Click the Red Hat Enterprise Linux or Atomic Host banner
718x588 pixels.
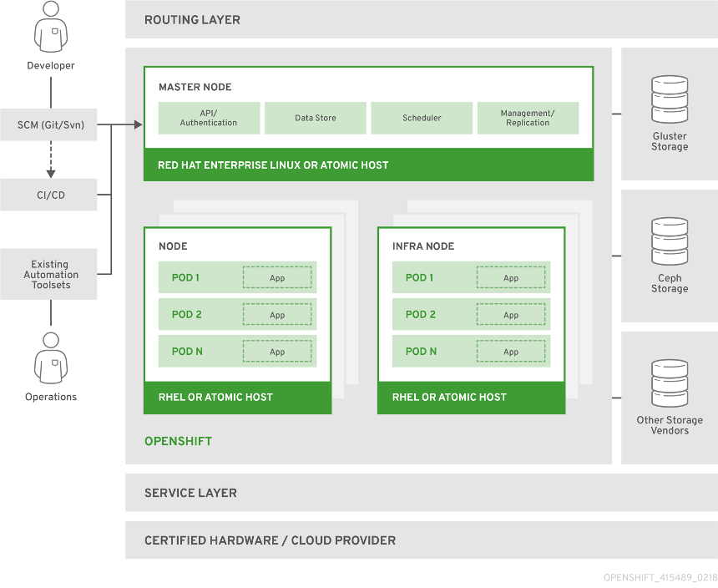pos(368,165)
